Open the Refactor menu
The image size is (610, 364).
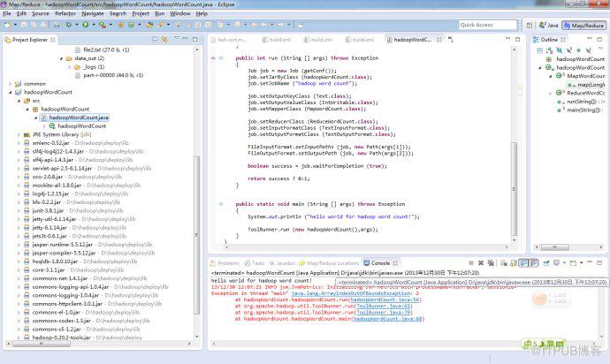pos(65,13)
